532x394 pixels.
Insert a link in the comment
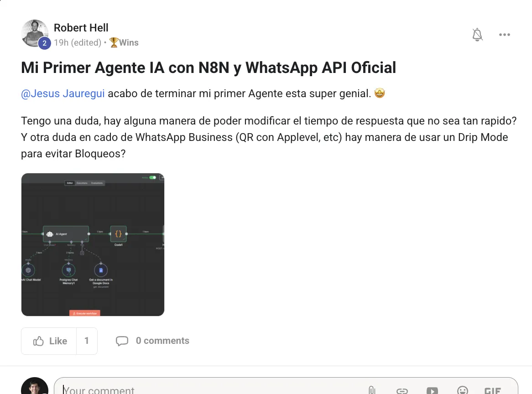point(402,391)
